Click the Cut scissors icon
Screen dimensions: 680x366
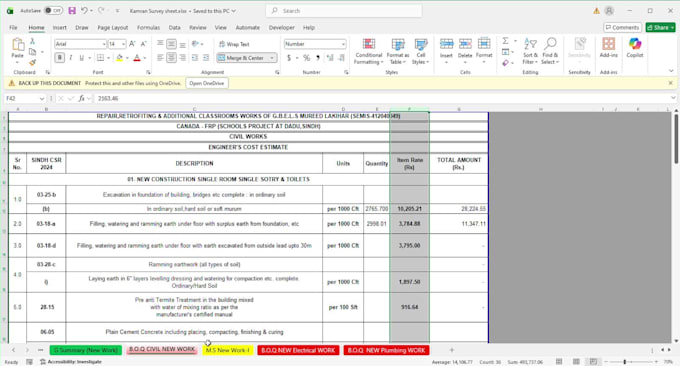pyautogui.click(x=32, y=41)
